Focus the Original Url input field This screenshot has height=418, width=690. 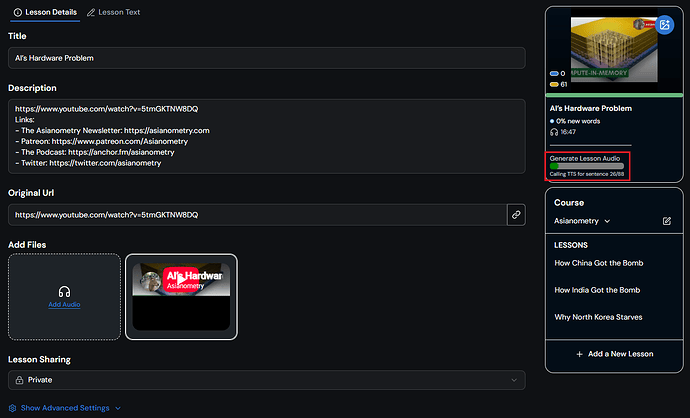point(257,215)
